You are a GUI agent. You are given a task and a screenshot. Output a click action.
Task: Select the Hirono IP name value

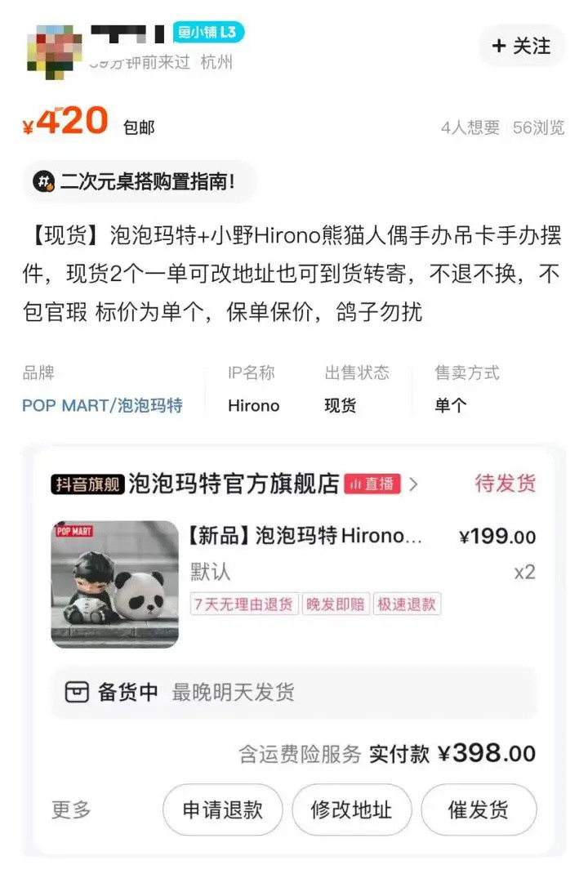tap(254, 405)
